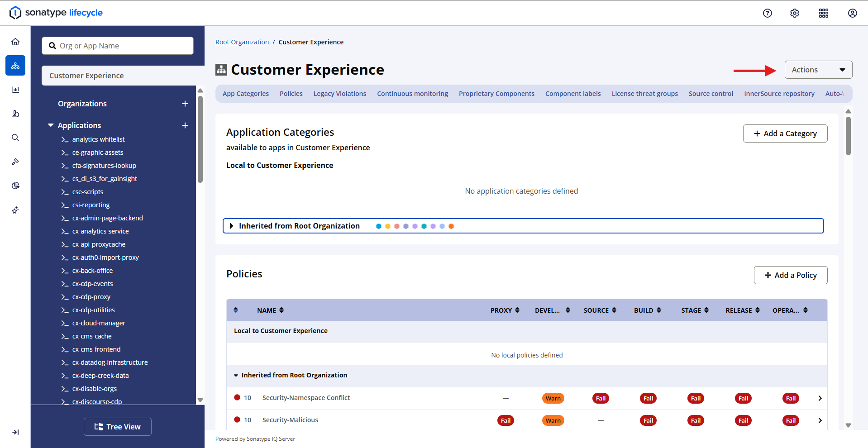Open the bar chart dashboard sidebar icon
868x448 pixels.
pyautogui.click(x=15, y=90)
